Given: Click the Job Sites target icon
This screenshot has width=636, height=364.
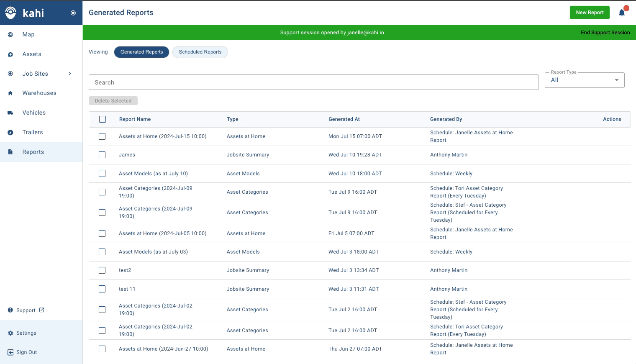Looking at the screenshot, I should click(10, 74).
